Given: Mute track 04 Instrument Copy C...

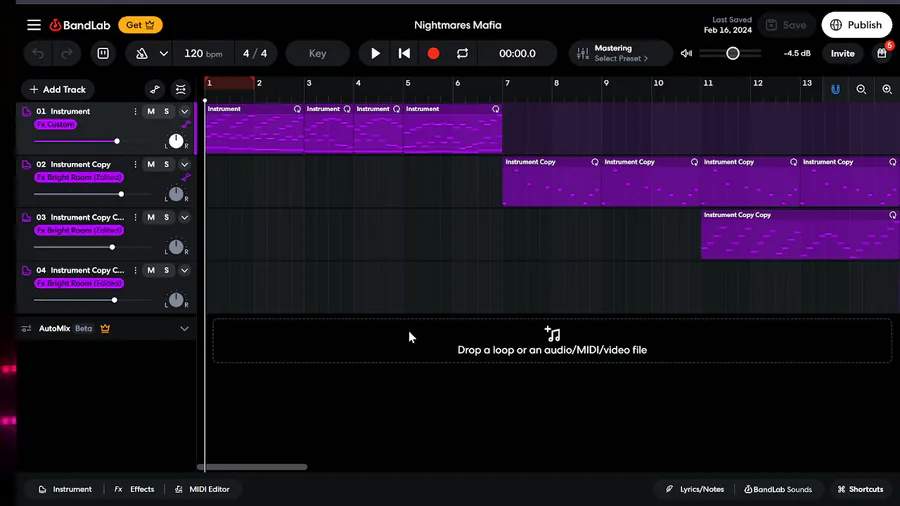Looking at the screenshot, I should (151, 270).
